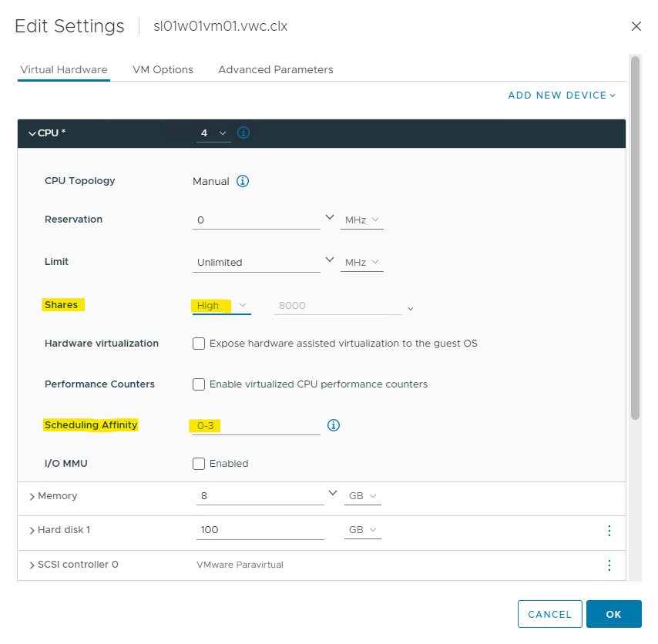Toggle the I/O MMU Enabled checkbox
This screenshot has height=644, width=658.
click(199, 464)
